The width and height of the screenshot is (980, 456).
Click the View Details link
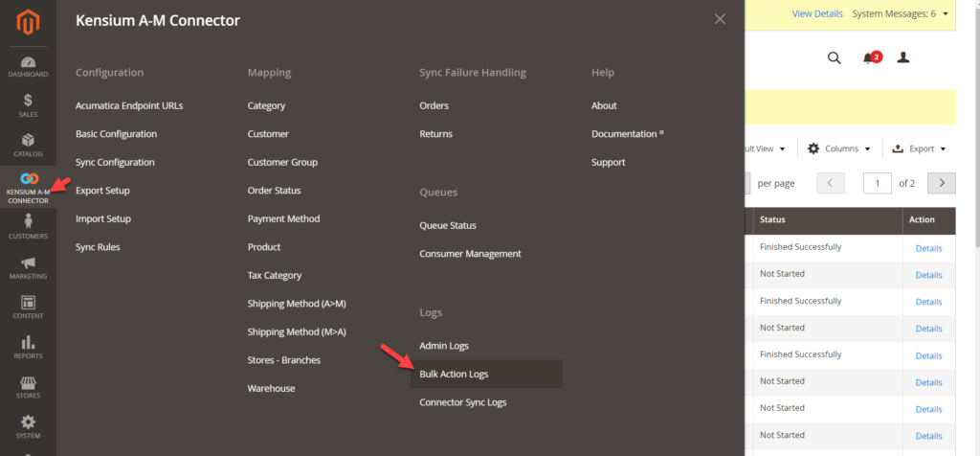tap(817, 13)
